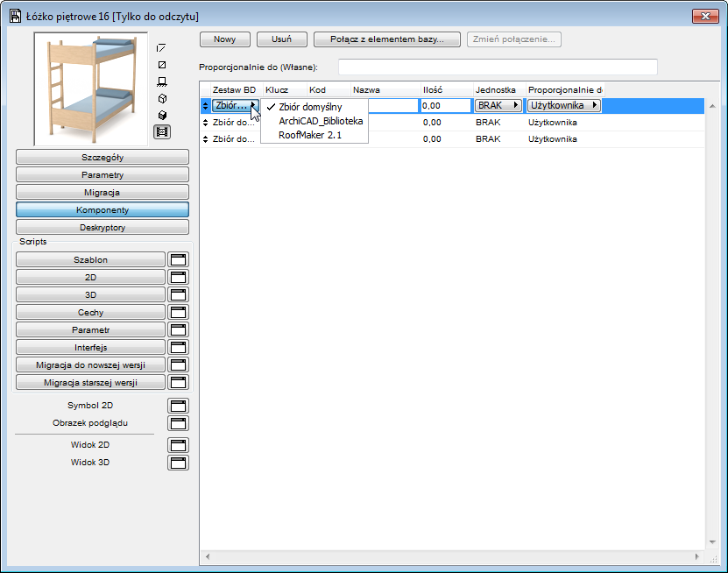This screenshot has height=573, width=728.
Task: Open the Deskryptory panel
Action: 102,227
